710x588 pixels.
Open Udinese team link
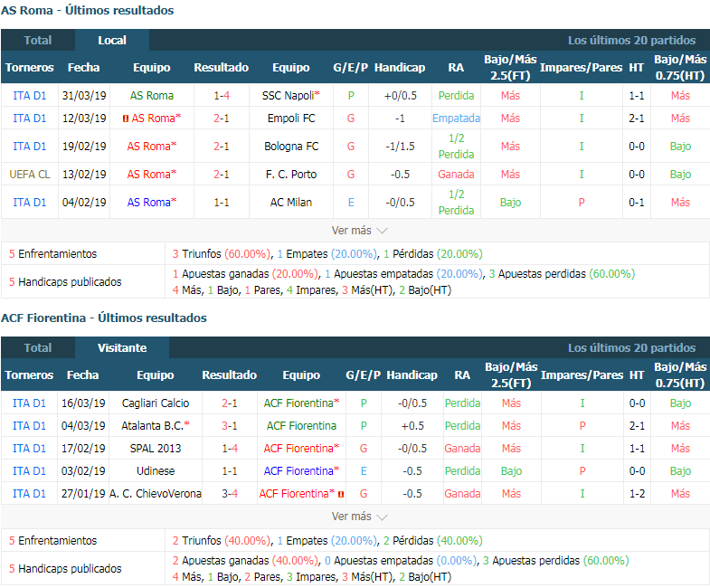pos(156,471)
